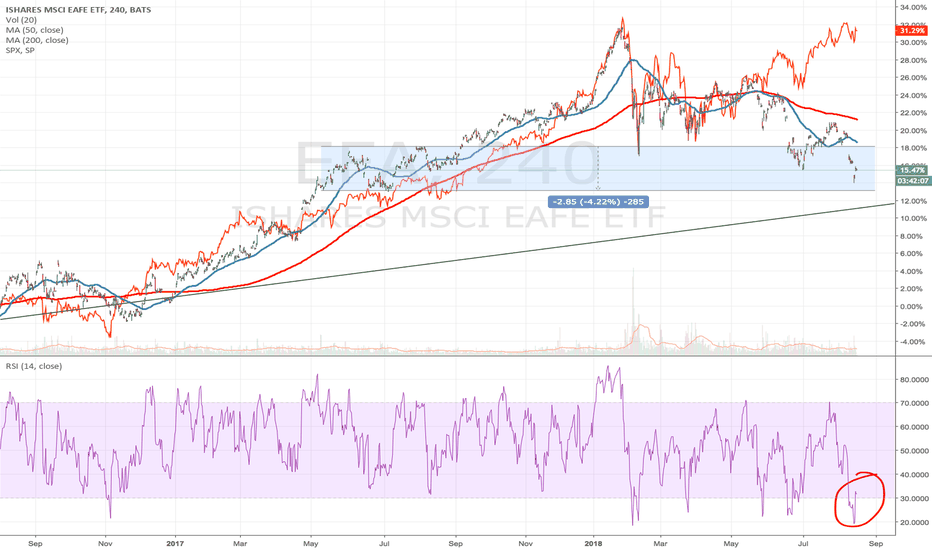Click the -4.00% price axis label
Image resolution: width=932 pixels, height=550 pixels.
(x=914, y=341)
